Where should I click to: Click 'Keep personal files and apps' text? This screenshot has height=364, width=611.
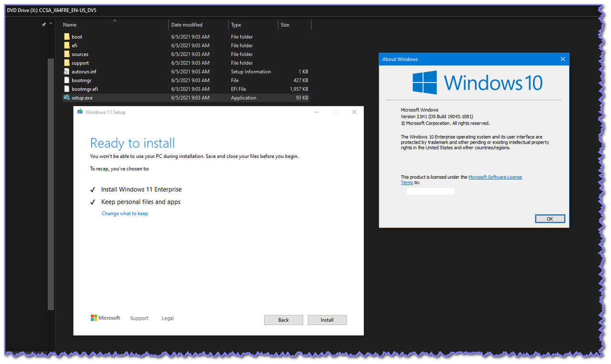pyautogui.click(x=141, y=202)
